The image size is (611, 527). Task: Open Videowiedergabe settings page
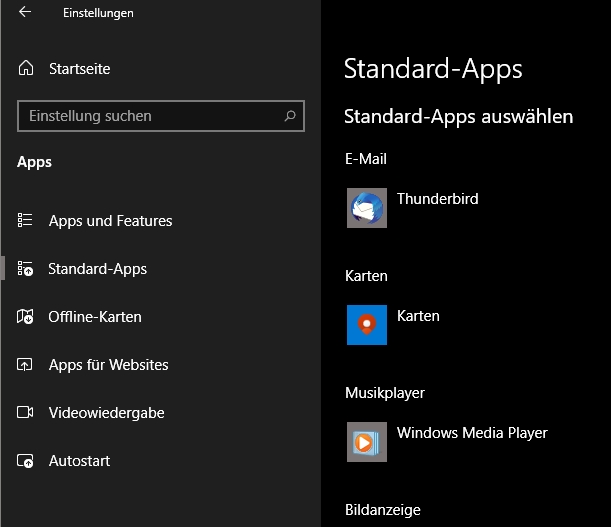pos(106,413)
